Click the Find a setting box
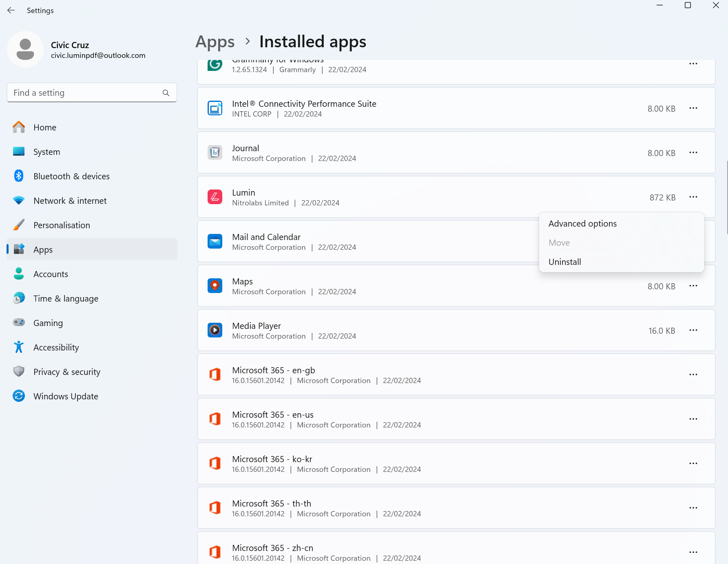 (82, 93)
